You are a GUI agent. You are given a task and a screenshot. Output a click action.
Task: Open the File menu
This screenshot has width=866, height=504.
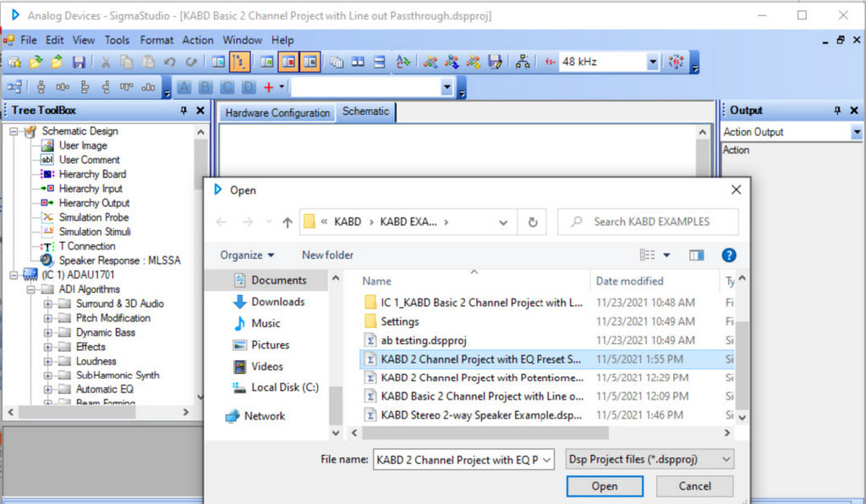28,40
